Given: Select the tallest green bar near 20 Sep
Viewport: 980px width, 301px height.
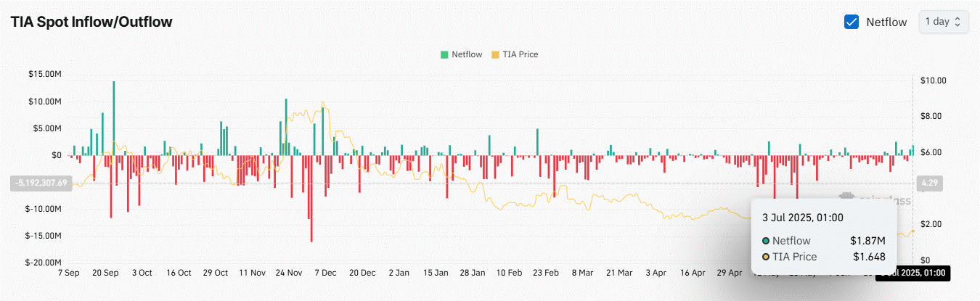Looking at the screenshot, I should click(114, 117).
